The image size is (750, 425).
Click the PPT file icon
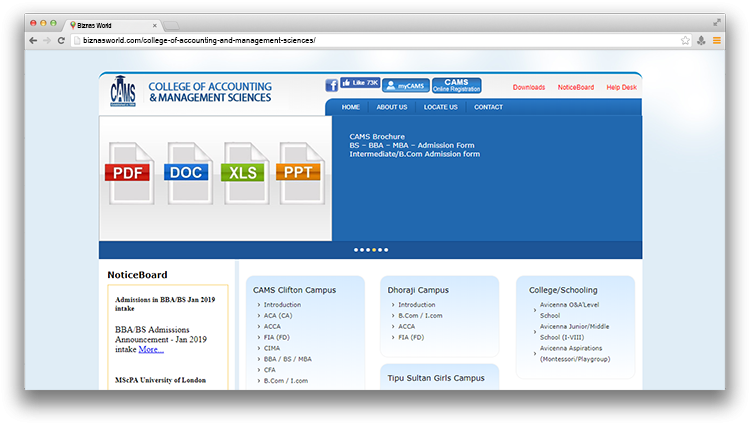pos(299,173)
